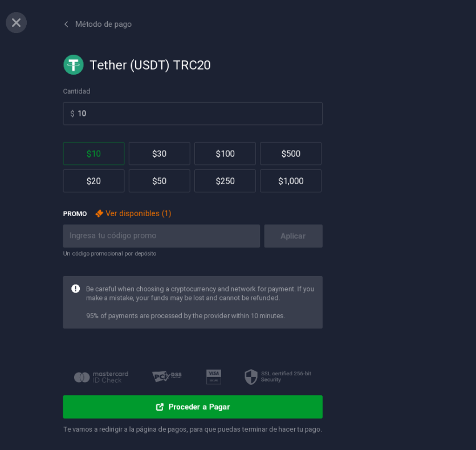Select the $10 amount preset

pyautogui.click(x=93, y=153)
